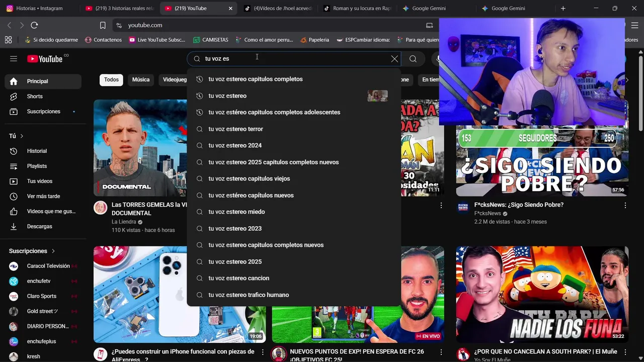
Task: Select the 'Música' filter chip
Action: pyautogui.click(x=141, y=79)
